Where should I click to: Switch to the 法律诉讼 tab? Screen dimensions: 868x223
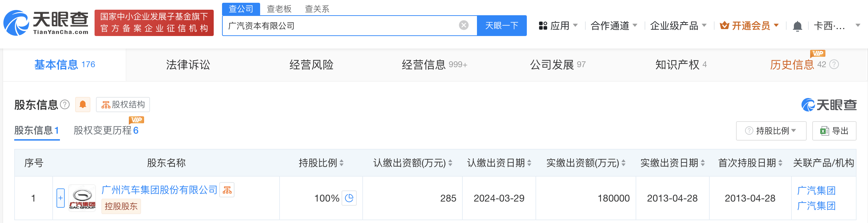(x=188, y=65)
